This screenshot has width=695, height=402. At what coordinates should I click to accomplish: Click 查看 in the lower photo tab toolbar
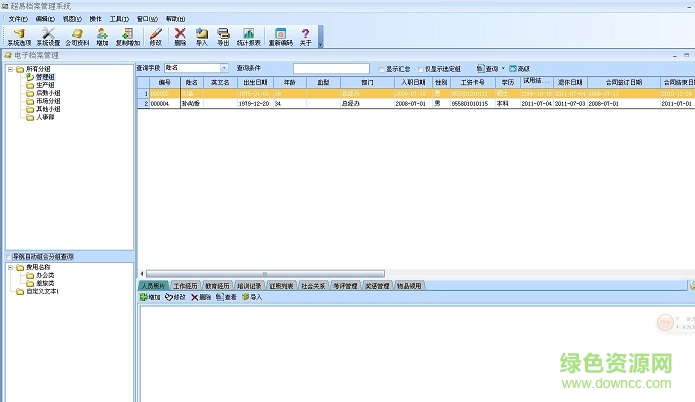tap(226, 297)
